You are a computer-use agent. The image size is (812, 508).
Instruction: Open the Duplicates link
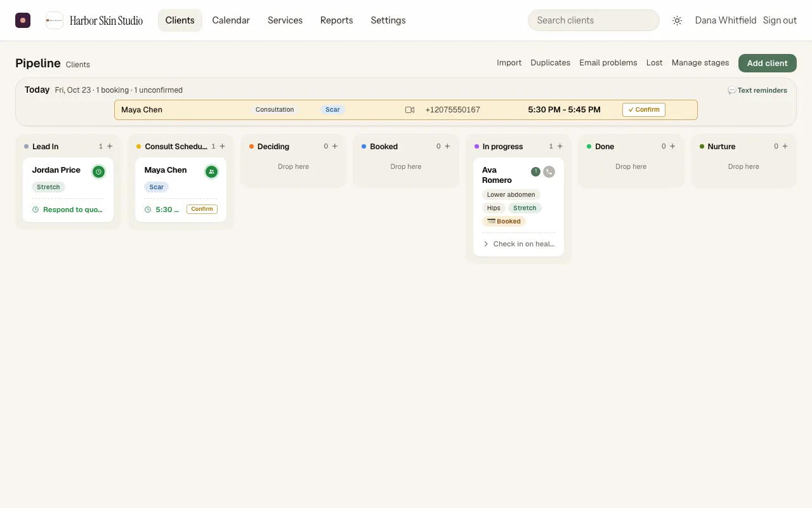point(550,63)
